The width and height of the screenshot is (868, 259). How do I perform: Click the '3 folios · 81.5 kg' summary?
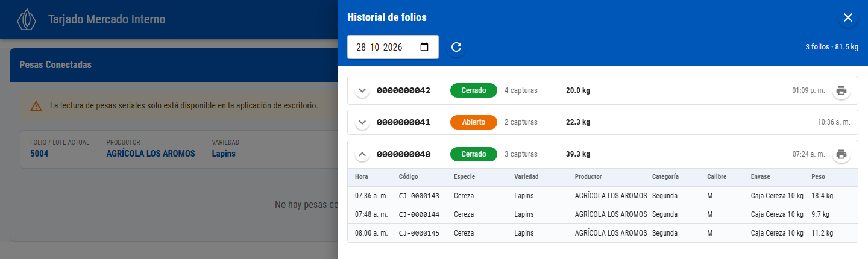[831, 47]
